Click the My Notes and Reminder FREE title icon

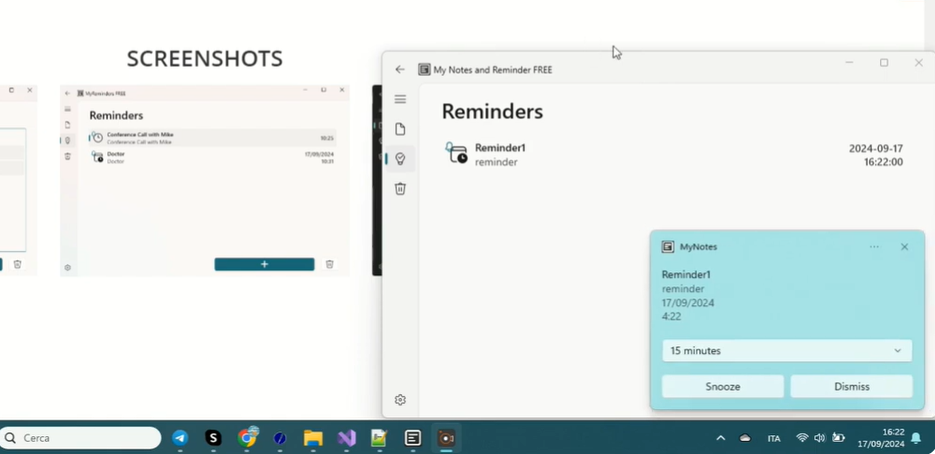[424, 69]
